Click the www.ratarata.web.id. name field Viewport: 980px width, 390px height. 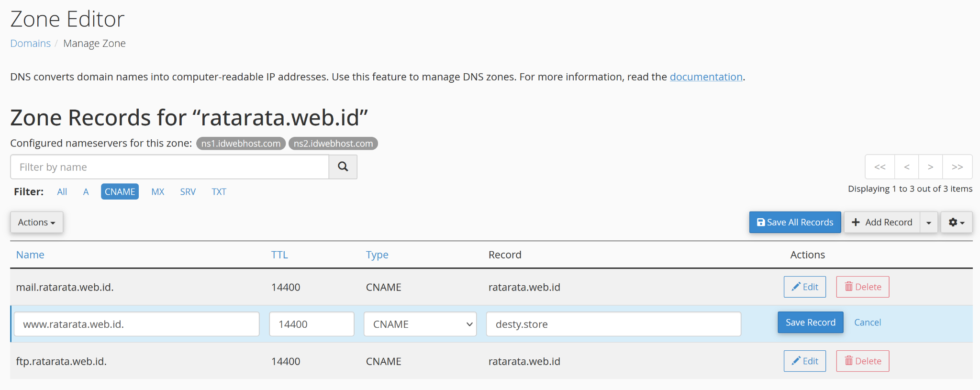click(137, 324)
